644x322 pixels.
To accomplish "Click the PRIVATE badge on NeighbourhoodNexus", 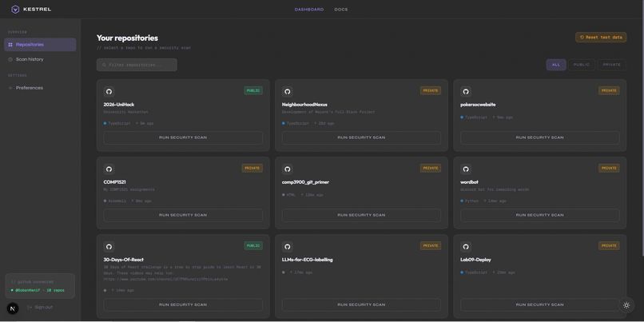I will tap(431, 91).
